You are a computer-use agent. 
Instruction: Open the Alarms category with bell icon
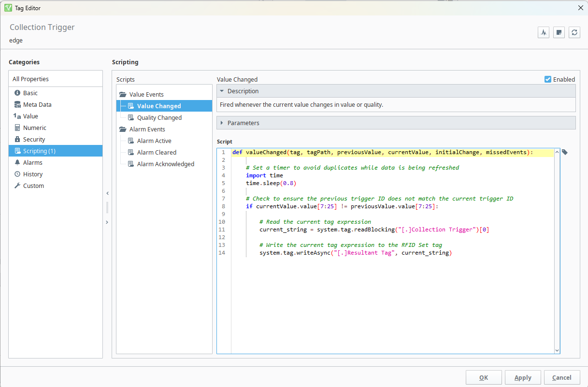click(x=32, y=162)
